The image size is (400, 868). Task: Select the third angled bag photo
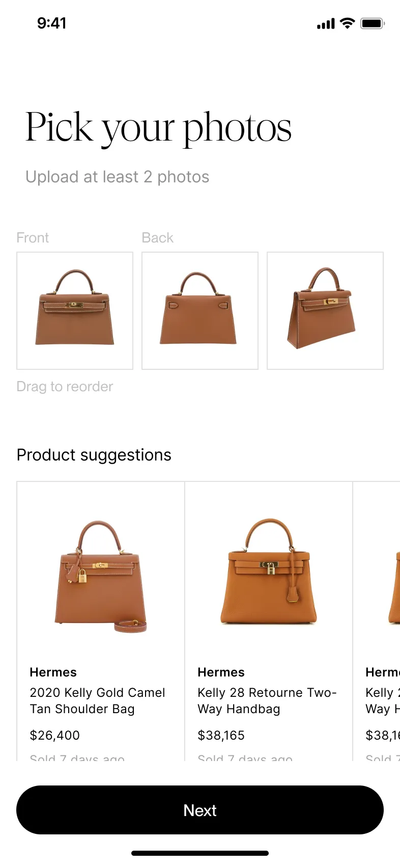325,311
